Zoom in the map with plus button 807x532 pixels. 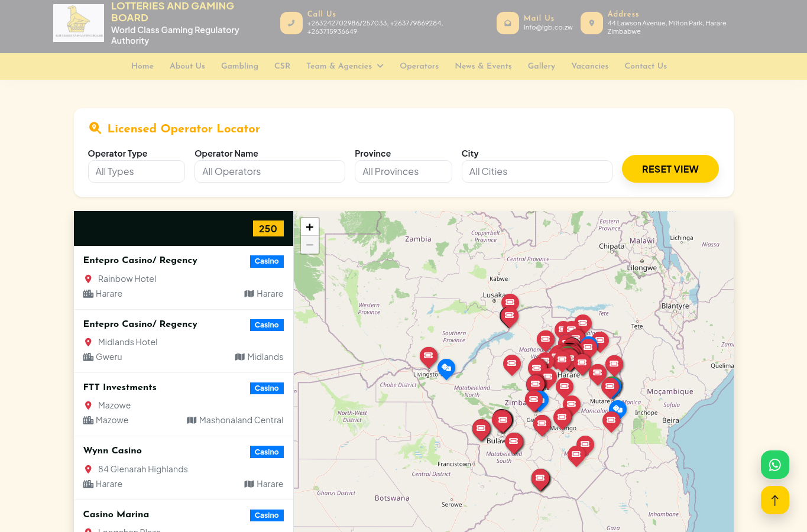[310, 227]
